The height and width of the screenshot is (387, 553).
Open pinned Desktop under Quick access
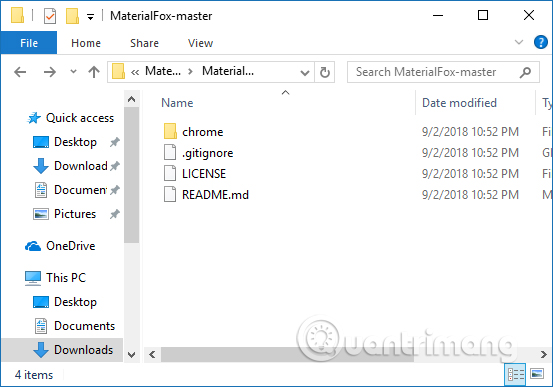(x=75, y=142)
